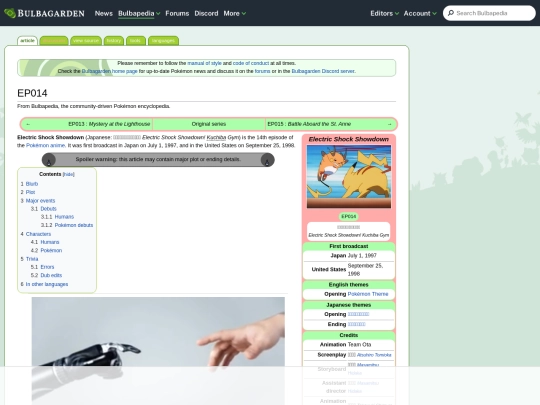Switch to the history tab
The image size is (540, 405).
pyautogui.click(x=114, y=41)
